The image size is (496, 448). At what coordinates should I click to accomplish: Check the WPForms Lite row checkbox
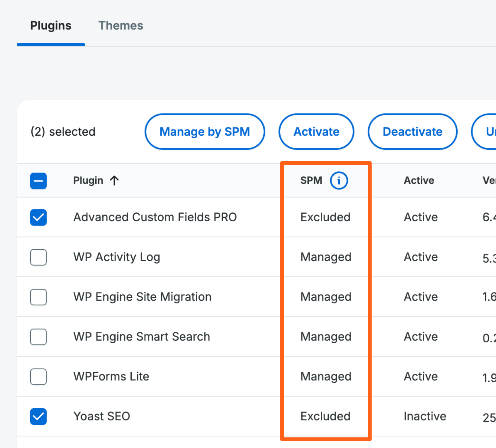[38, 377]
